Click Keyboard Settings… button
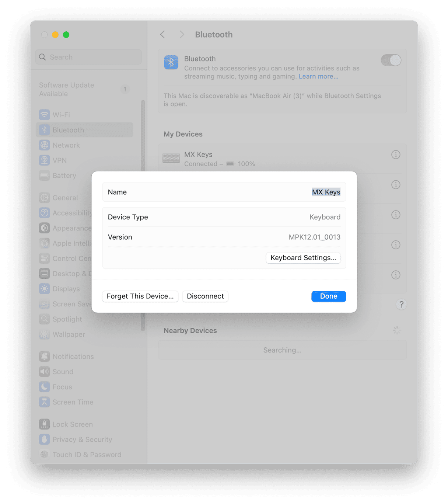448x504 pixels. [x=303, y=258]
